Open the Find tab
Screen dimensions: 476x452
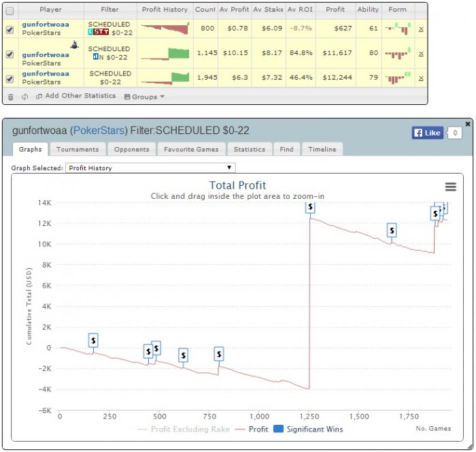[286, 149]
